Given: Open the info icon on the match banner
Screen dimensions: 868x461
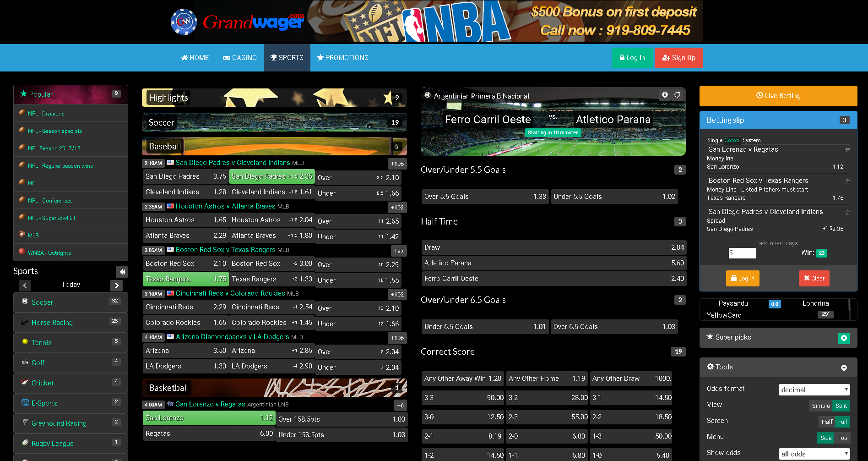Looking at the screenshot, I should coord(665,95).
